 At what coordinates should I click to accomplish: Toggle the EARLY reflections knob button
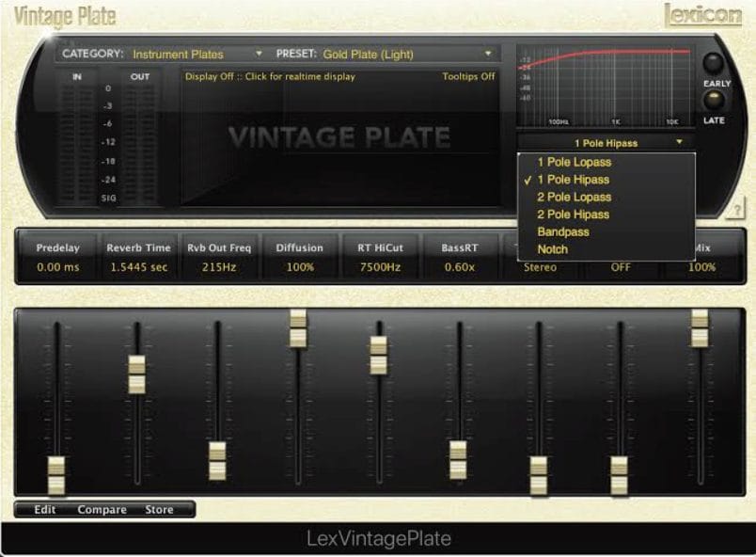pos(716,64)
